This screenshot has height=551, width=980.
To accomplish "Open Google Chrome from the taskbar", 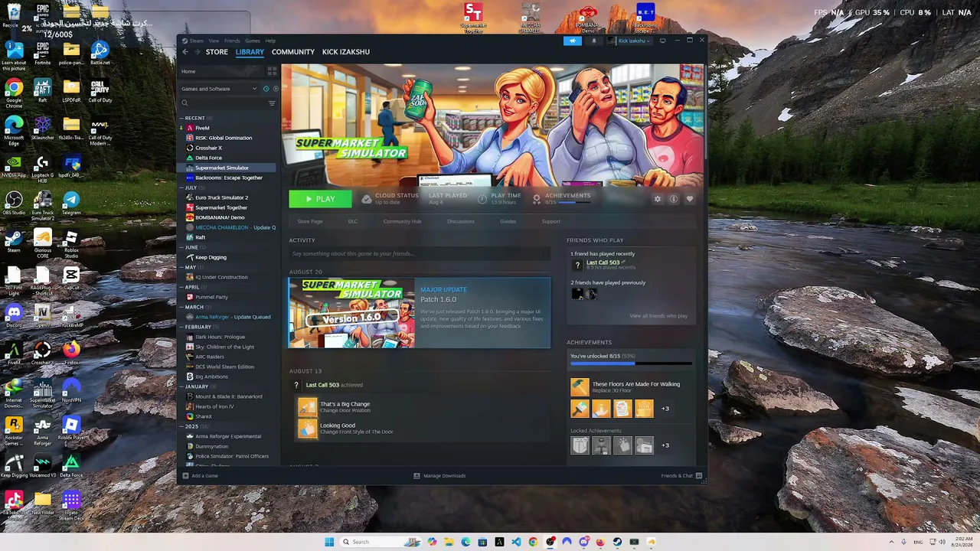I will coord(533,542).
